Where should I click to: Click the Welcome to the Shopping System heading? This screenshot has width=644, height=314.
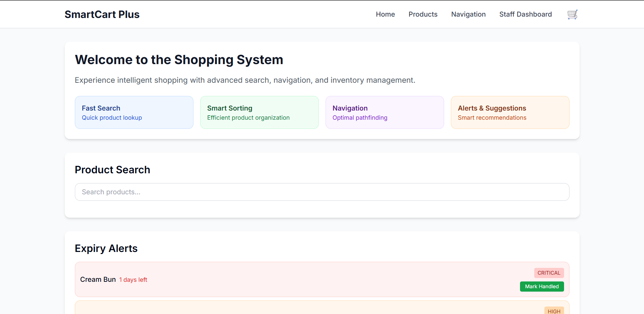179,60
